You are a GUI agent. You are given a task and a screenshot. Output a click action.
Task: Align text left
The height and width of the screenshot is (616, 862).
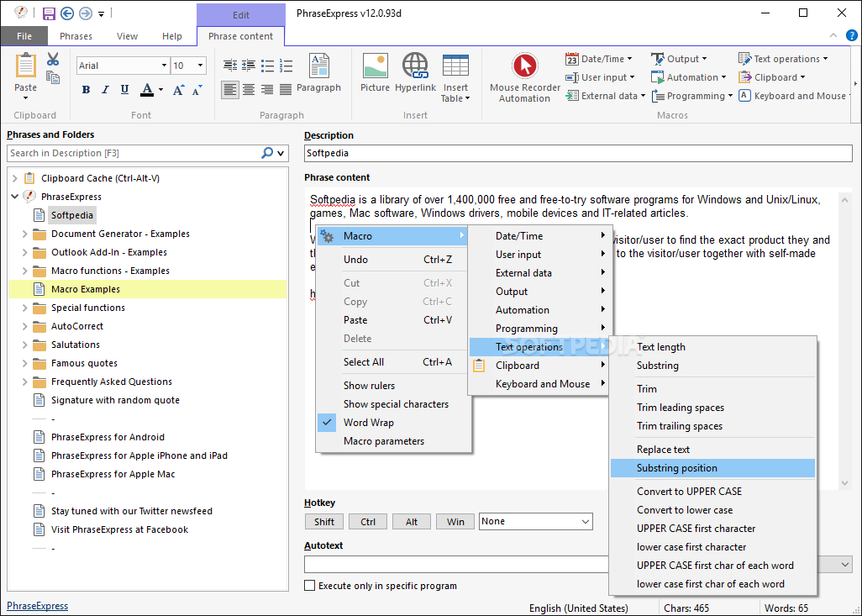point(230,89)
